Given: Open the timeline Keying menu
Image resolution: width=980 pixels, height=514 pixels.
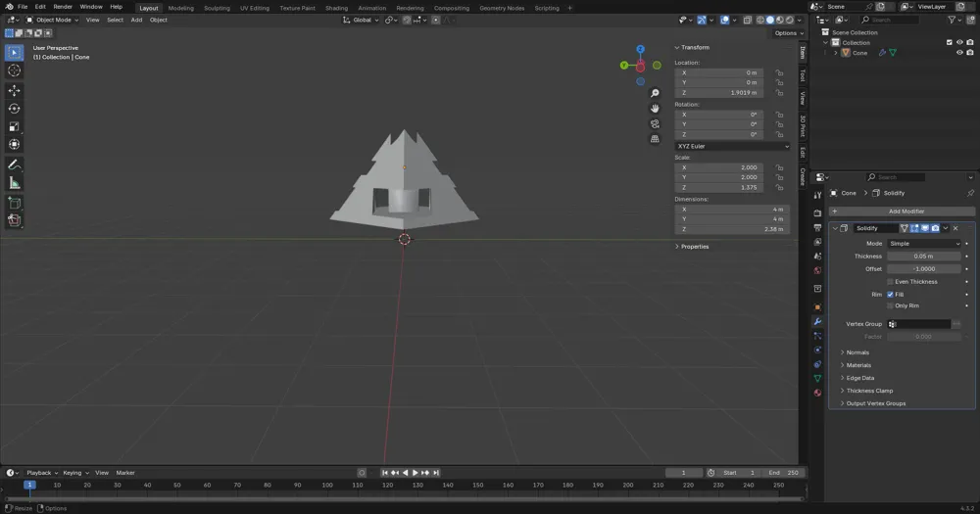Looking at the screenshot, I should [75, 473].
